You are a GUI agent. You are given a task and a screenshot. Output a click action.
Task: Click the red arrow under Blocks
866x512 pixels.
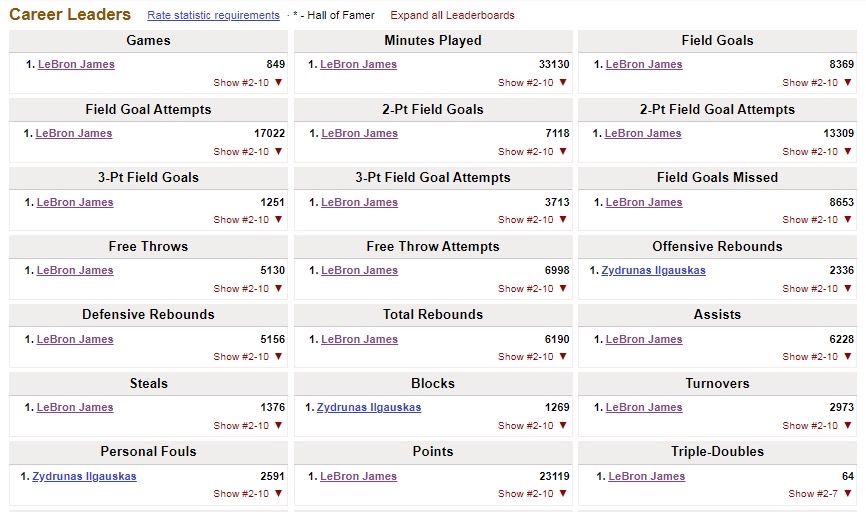563,425
